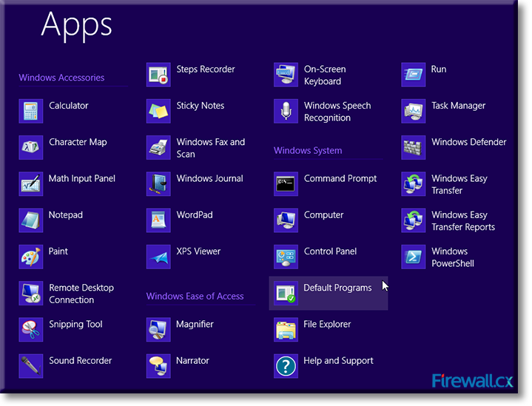This screenshot has width=532, height=406.
Task: Start Narrator via its icon
Action: click(x=158, y=366)
